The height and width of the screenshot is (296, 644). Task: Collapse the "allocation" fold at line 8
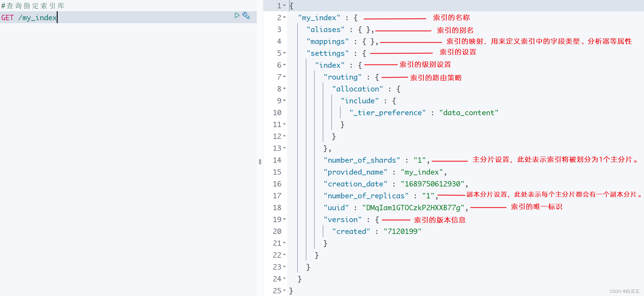coord(284,88)
